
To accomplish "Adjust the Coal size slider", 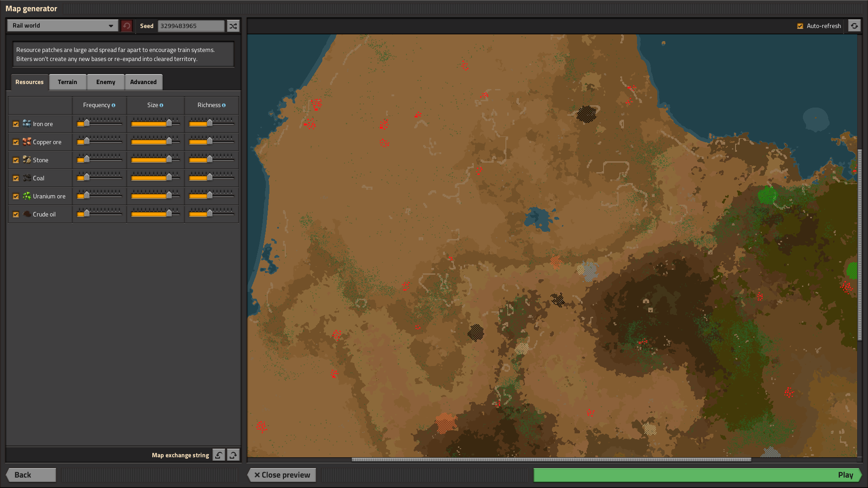I will click(x=156, y=178).
